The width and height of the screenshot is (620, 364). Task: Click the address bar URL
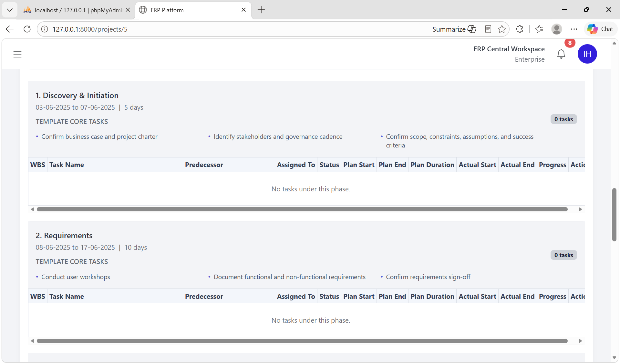(x=90, y=29)
